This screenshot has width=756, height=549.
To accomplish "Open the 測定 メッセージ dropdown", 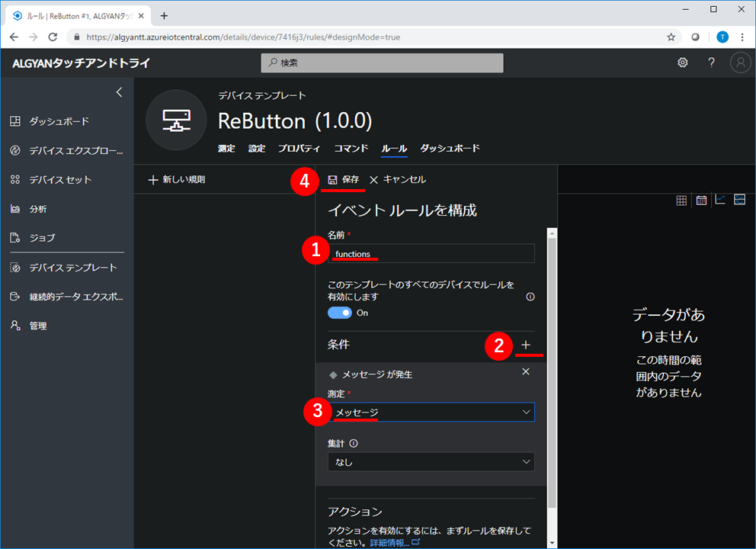I will (431, 412).
